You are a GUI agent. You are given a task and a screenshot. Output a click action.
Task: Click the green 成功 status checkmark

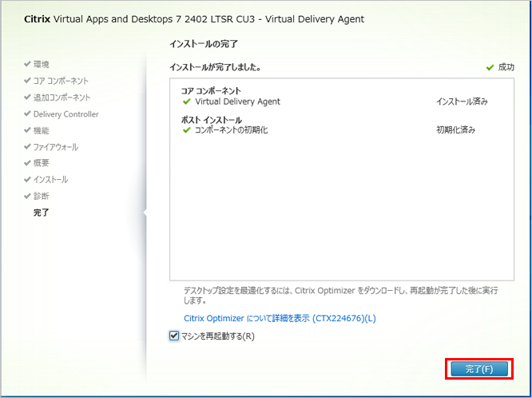click(490, 68)
